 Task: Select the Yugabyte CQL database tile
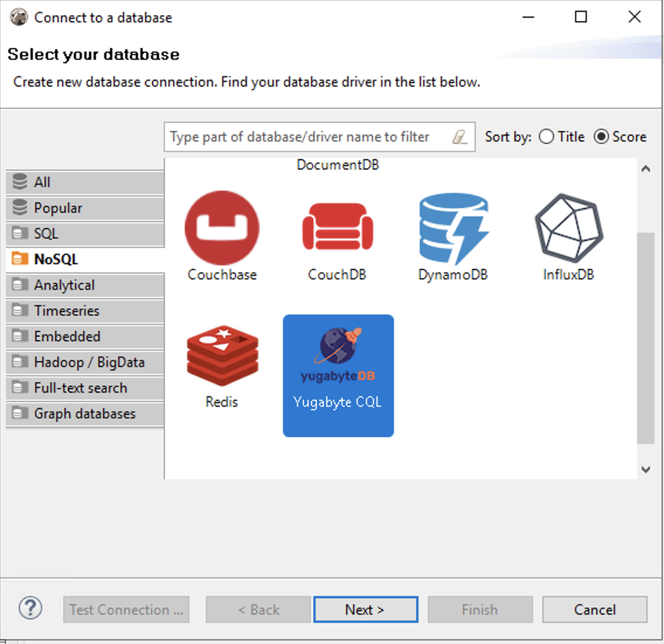(x=338, y=375)
